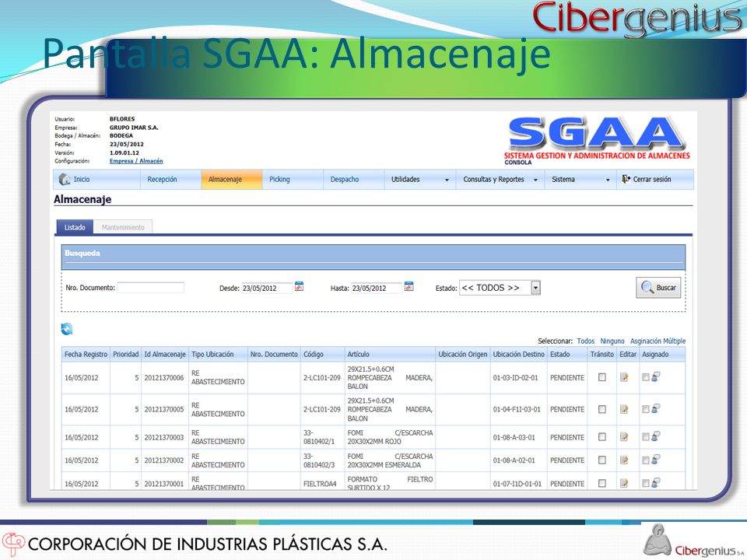Viewport: 747px width, 560px height.
Task: Sort by Fecha Registro column header
Action: click(x=86, y=355)
